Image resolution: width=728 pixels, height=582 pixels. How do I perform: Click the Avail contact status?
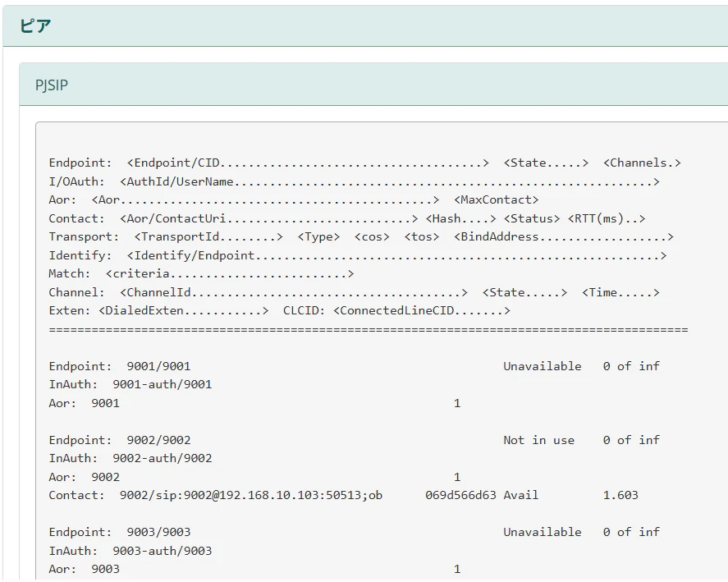521,495
